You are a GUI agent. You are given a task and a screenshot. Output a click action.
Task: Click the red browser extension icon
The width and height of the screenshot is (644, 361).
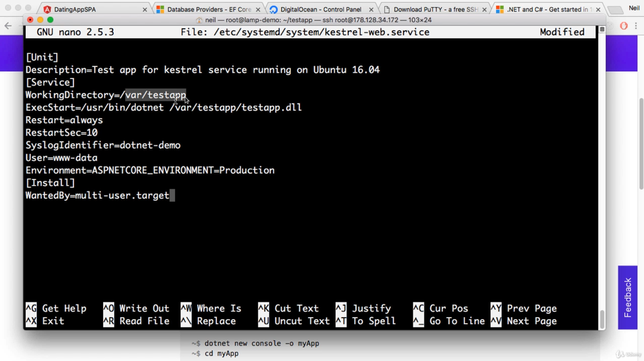pos(624,26)
